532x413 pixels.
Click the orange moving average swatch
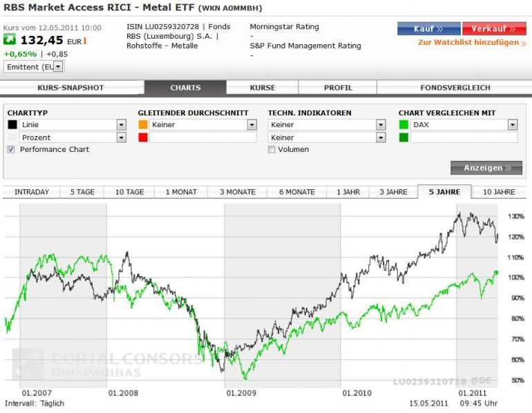143,125
